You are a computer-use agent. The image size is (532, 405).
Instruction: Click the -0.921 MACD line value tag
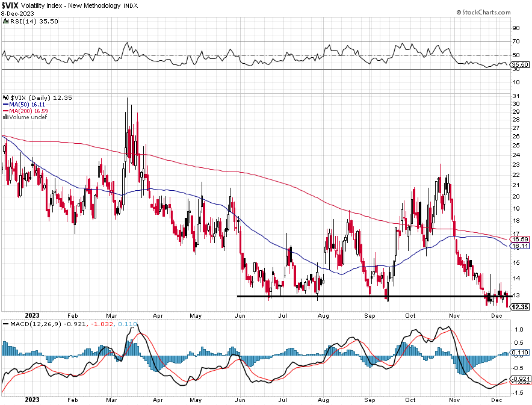click(x=520, y=379)
